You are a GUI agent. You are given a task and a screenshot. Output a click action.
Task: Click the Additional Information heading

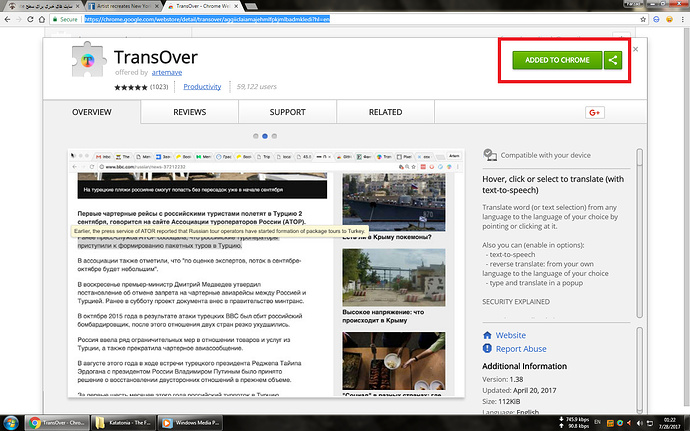pyautogui.click(x=525, y=366)
